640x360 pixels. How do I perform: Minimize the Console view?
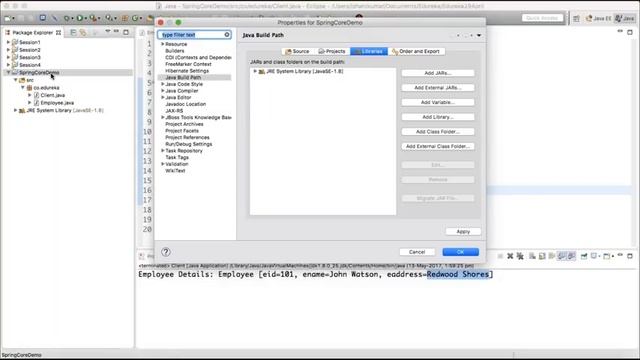pos(620,255)
